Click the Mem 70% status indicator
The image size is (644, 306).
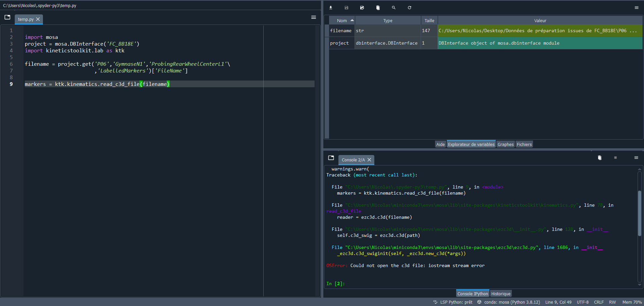tap(632, 302)
